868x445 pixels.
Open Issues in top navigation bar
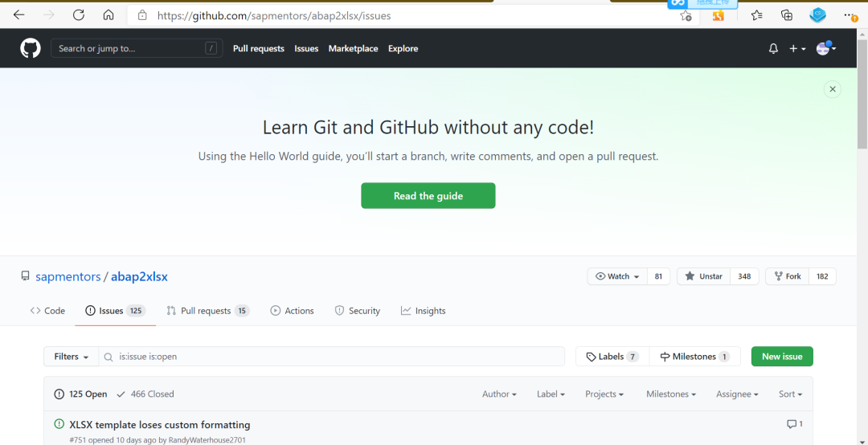point(306,49)
